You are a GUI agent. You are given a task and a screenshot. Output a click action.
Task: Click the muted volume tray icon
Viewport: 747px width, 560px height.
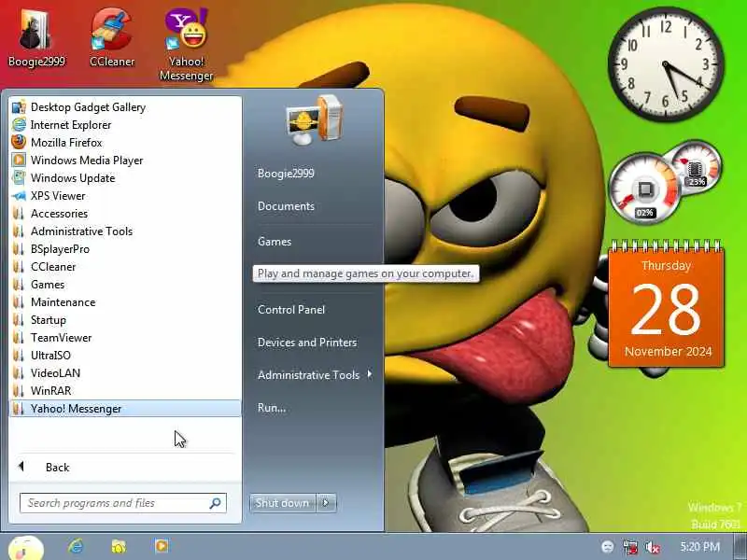click(652, 547)
